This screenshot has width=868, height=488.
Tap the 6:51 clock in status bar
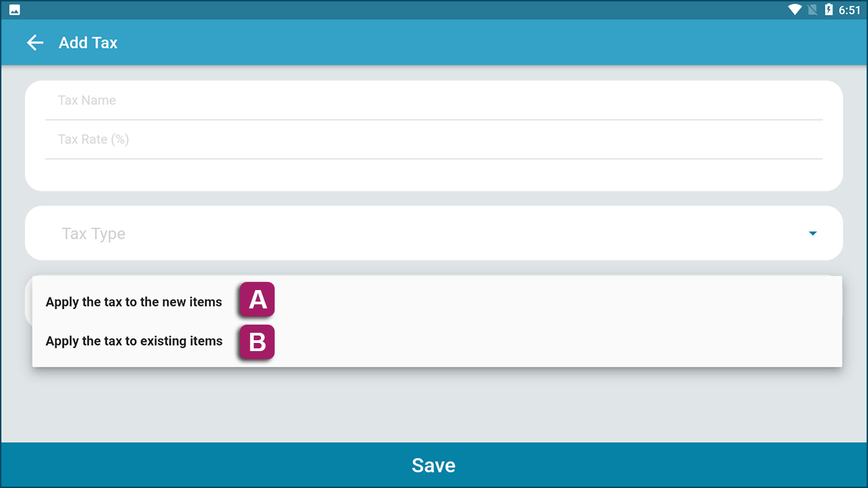(849, 10)
